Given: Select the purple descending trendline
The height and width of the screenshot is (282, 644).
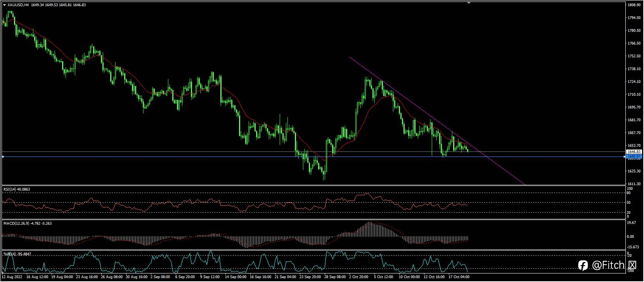Looking at the screenshot, I should tap(437, 121).
